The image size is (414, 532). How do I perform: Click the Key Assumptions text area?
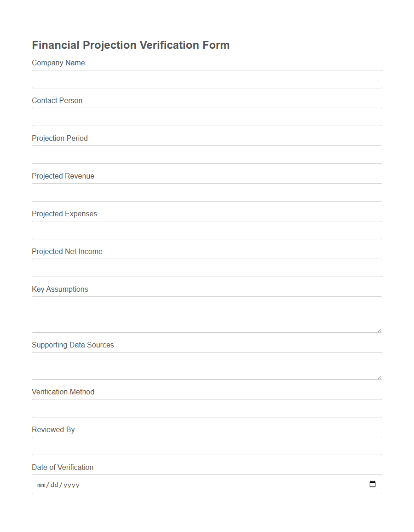[x=207, y=314]
